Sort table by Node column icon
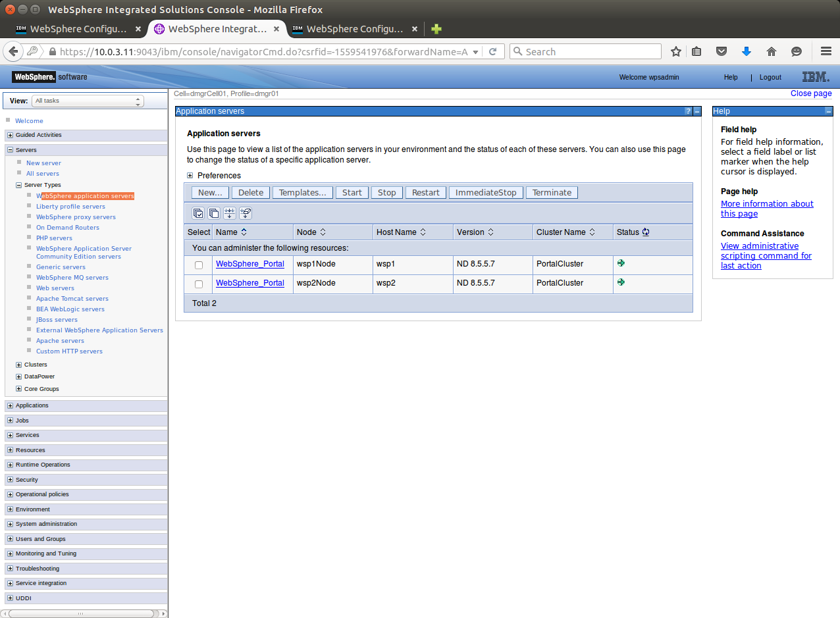Screen dimensions: 840x618 point(323,232)
